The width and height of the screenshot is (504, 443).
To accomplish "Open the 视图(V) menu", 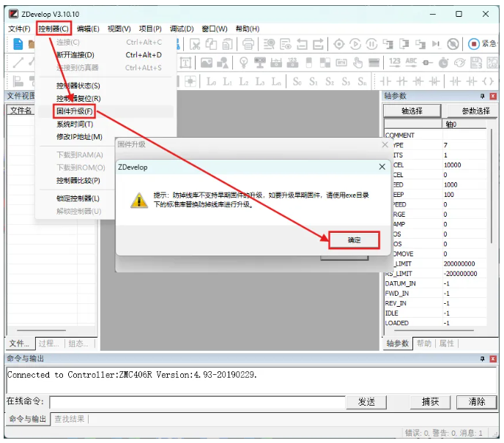I will tap(119, 29).
